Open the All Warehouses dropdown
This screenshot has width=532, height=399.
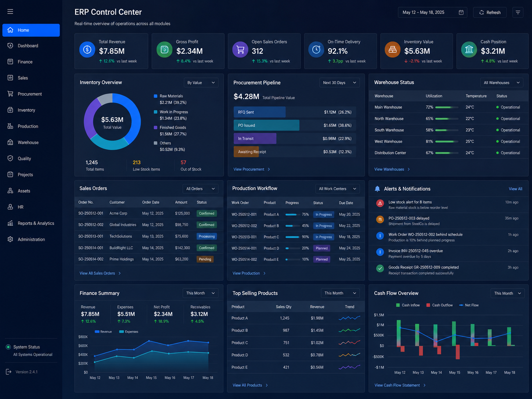(x=502, y=83)
